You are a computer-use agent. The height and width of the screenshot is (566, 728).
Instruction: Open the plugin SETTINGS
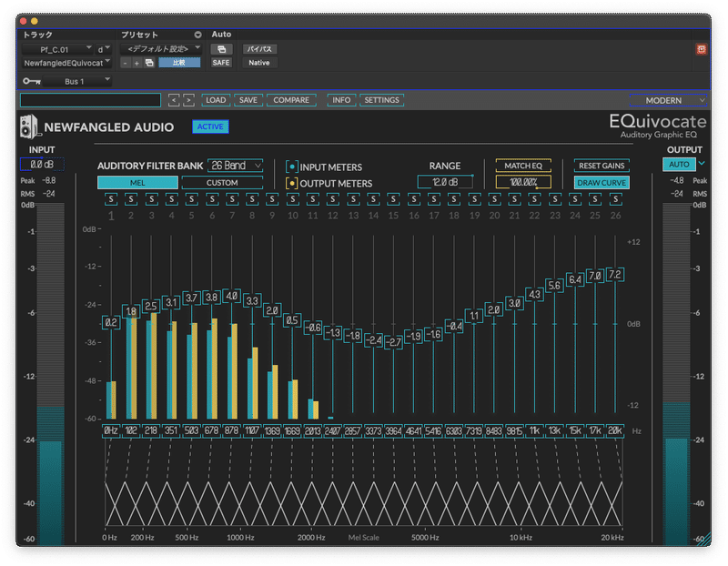point(381,100)
